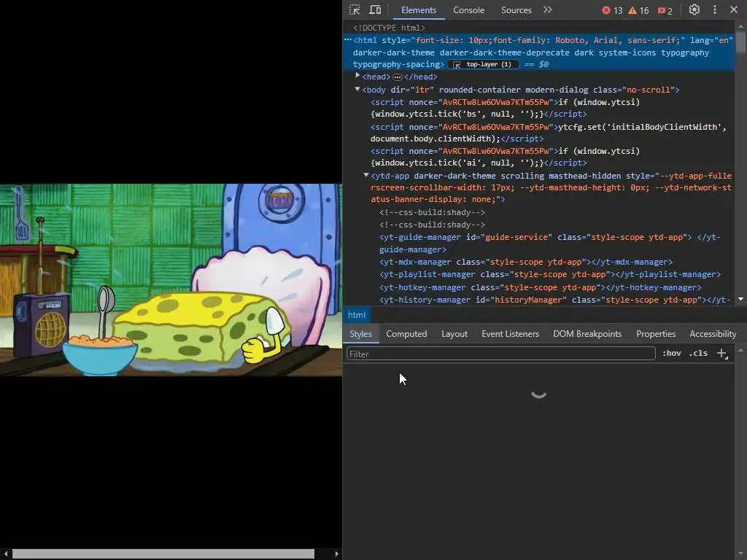
Task: Switch to the Elements tab
Action: tap(418, 10)
